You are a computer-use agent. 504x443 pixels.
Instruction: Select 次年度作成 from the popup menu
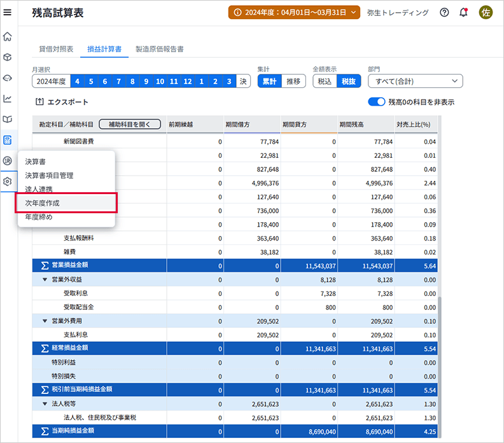66,203
